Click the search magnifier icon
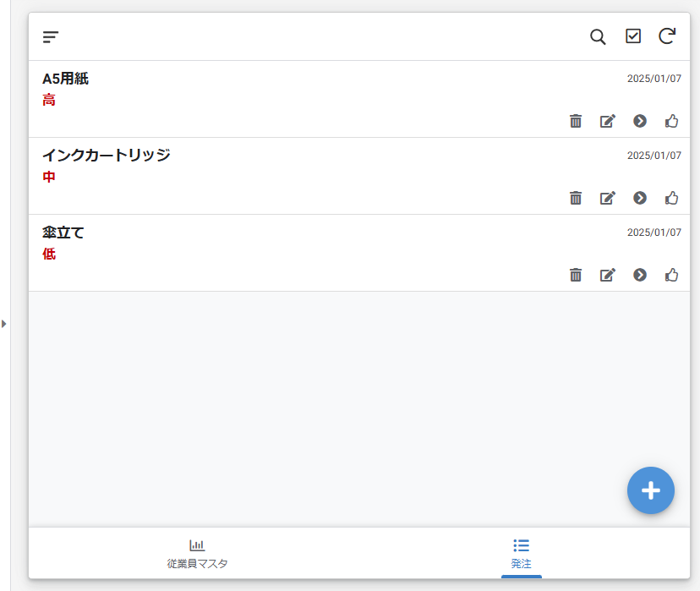The width and height of the screenshot is (700, 591). tap(598, 36)
